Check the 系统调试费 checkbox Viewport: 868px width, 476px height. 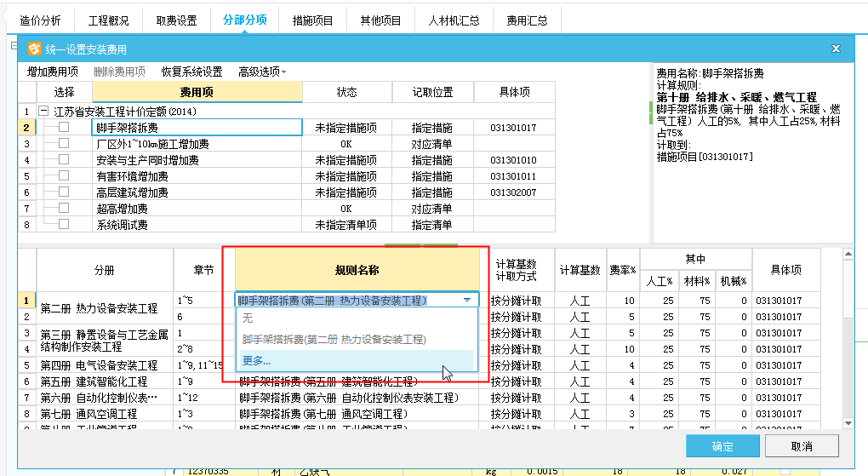point(63,225)
